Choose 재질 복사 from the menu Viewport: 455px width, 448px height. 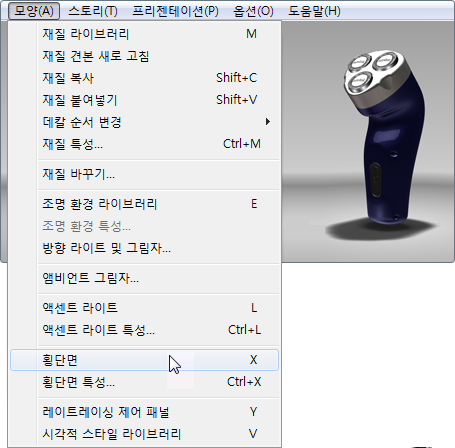144,78
